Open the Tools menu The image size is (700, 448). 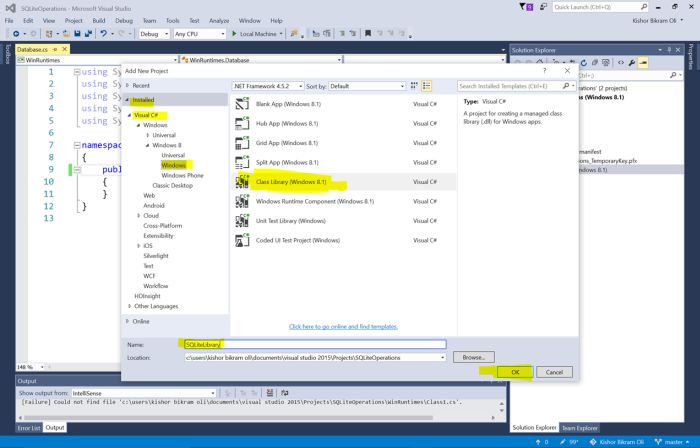coord(172,21)
